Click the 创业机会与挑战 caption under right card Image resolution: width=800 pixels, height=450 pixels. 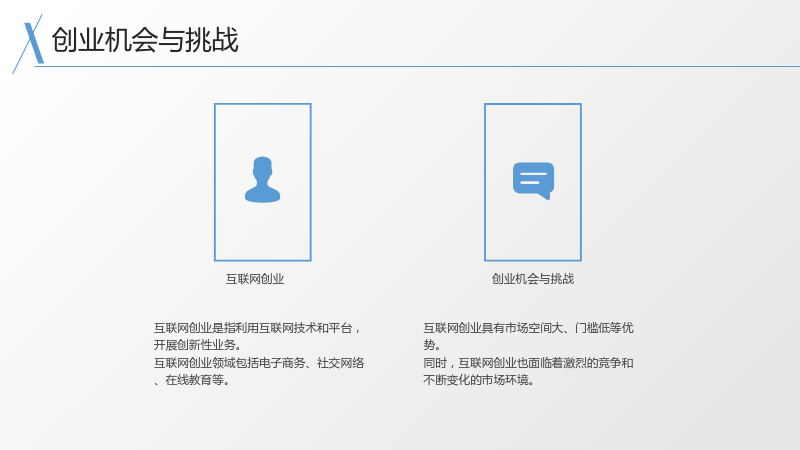(x=533, y=279)
